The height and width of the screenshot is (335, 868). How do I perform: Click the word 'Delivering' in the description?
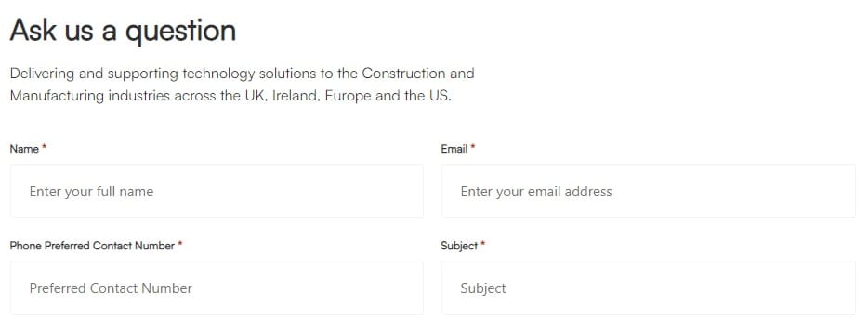(x=39, y=74)
